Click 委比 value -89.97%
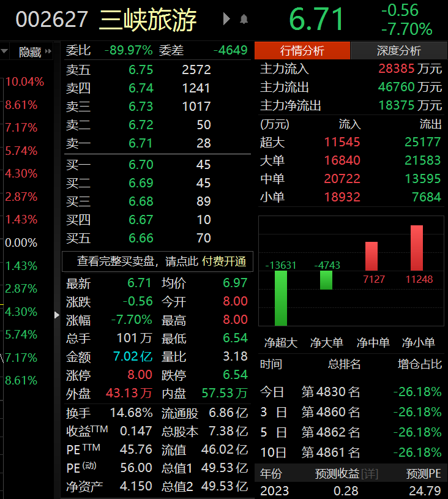Screen dimensions: 448x499 pyautogui.click(x=129, y=50)
